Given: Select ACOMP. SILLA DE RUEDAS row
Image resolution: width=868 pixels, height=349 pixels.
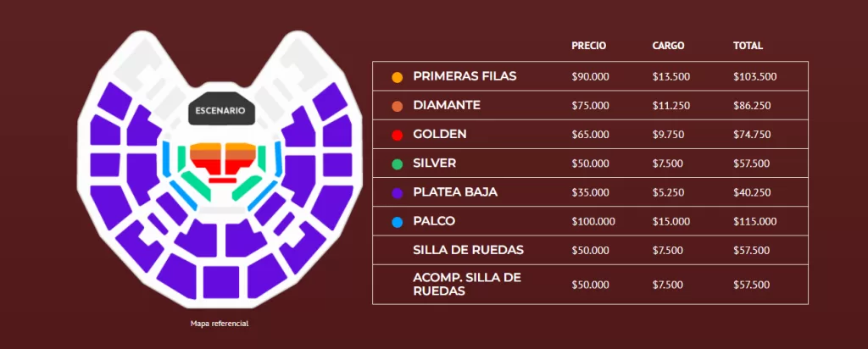Looking at the screenshot, I should pos(465,284).
